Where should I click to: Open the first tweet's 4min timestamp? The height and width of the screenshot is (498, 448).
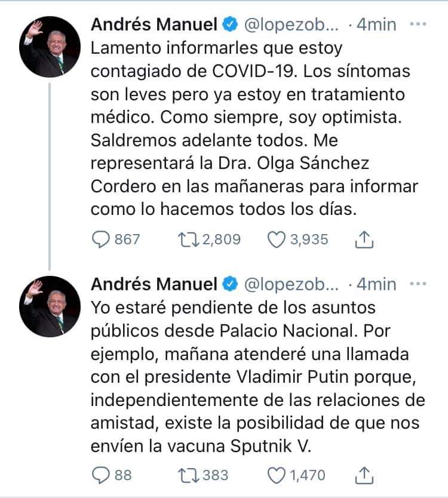click(376, 24)
